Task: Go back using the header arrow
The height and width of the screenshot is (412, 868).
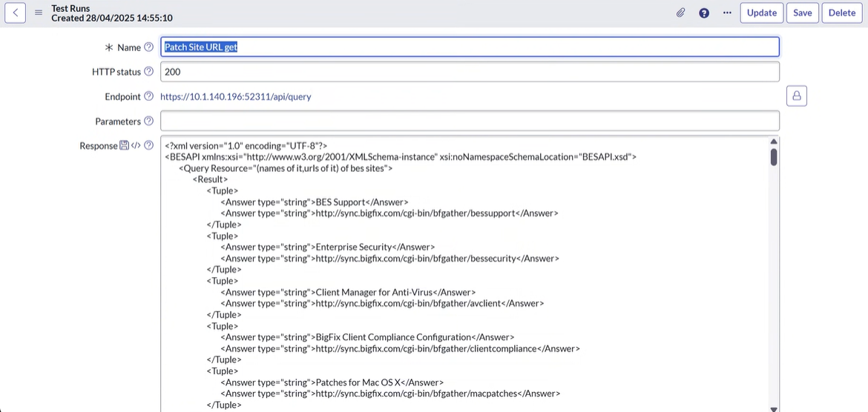Action: coord(16,13)
